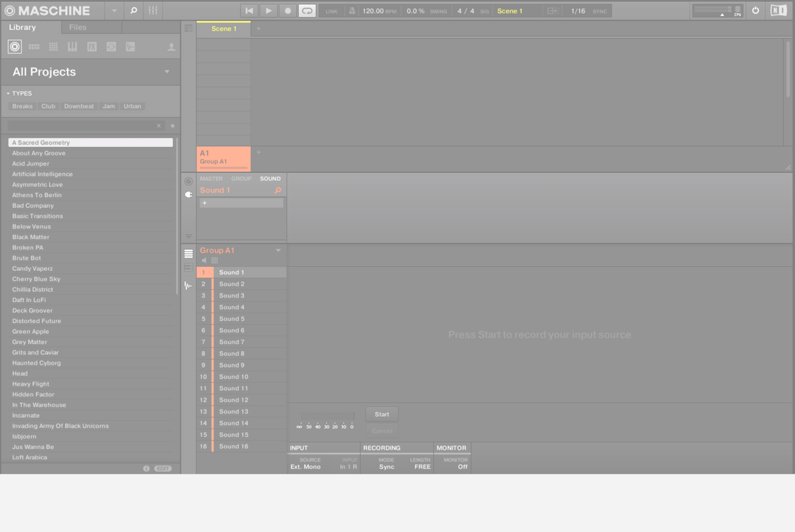Select the Acid Jumper project
Screen dimensions: 795x532
coord(90,164)
